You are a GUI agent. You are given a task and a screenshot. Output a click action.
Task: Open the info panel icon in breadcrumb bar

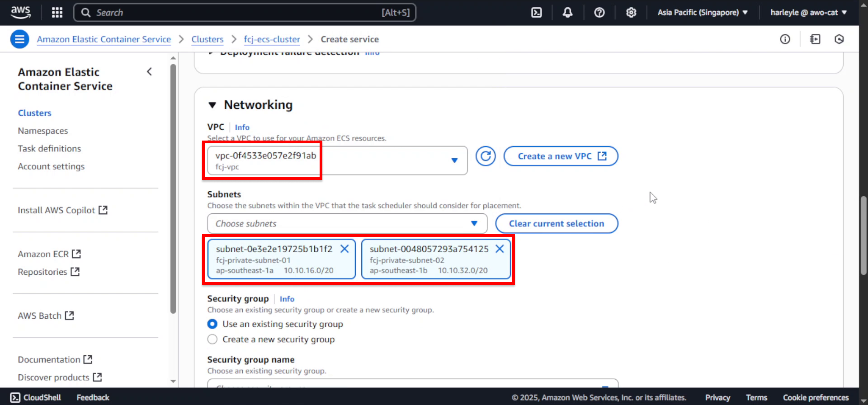tap(785, 39)
